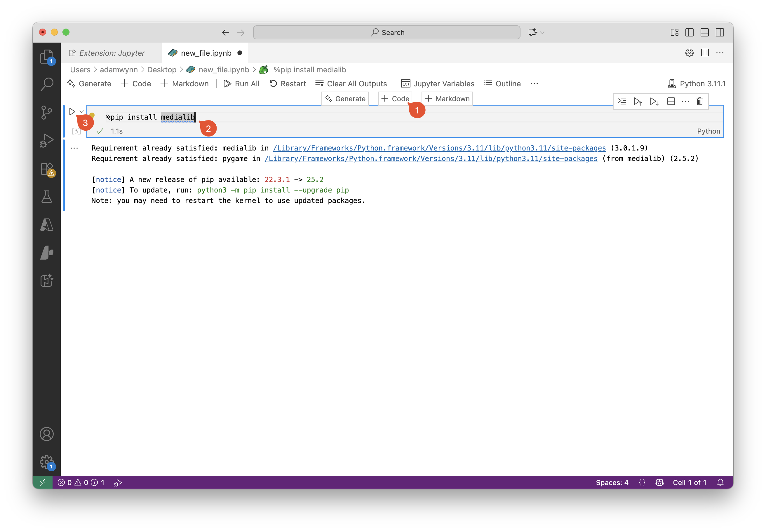The width and height of the screenshot is (766, 532).
Task: Click Clear All Outputs button
Action: (x=351, y=84)
